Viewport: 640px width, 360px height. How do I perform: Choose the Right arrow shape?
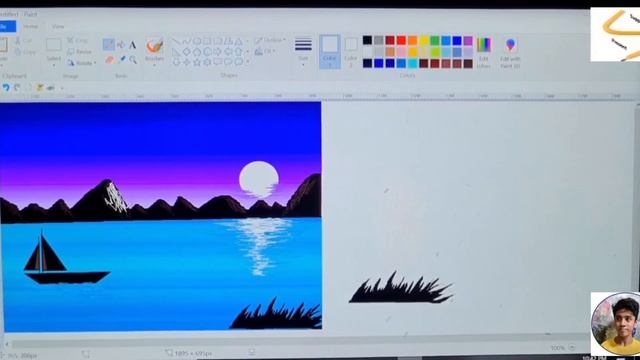pos(218,52)
